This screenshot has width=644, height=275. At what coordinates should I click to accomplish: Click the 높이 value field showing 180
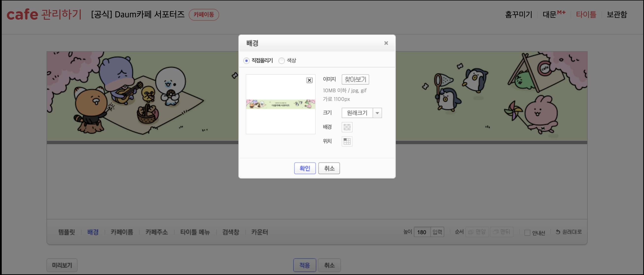(x=422, y=232)
